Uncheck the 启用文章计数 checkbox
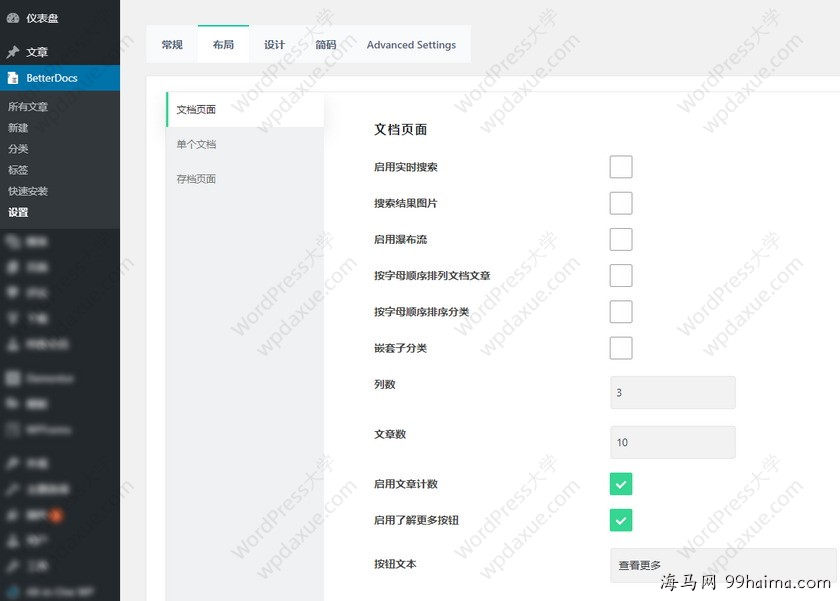Screen dimensions: 840x601 (621, 484)
